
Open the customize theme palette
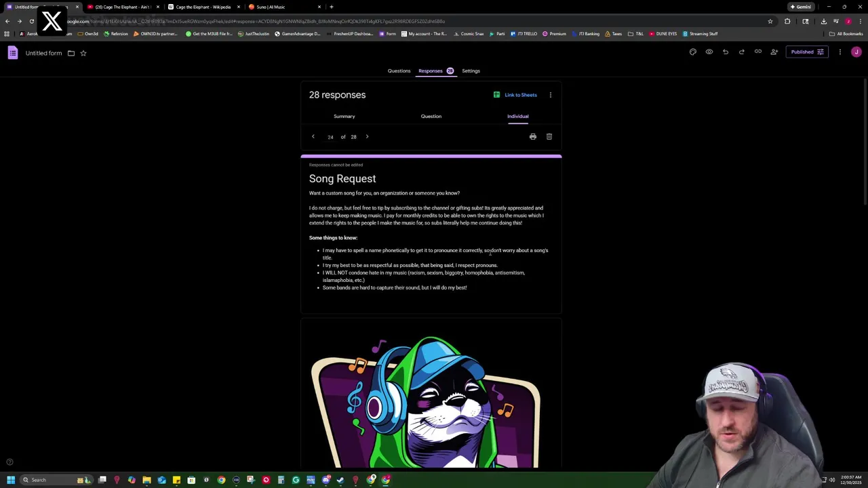[x=693, y=52]
